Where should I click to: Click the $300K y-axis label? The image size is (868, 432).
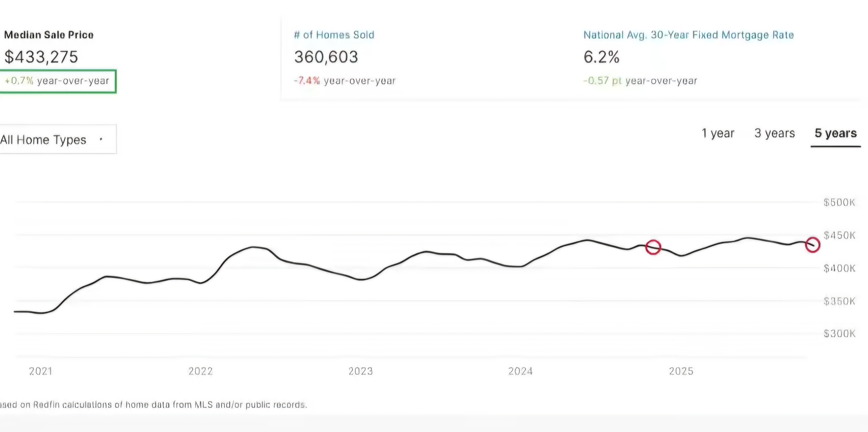(x=839, y=333)
